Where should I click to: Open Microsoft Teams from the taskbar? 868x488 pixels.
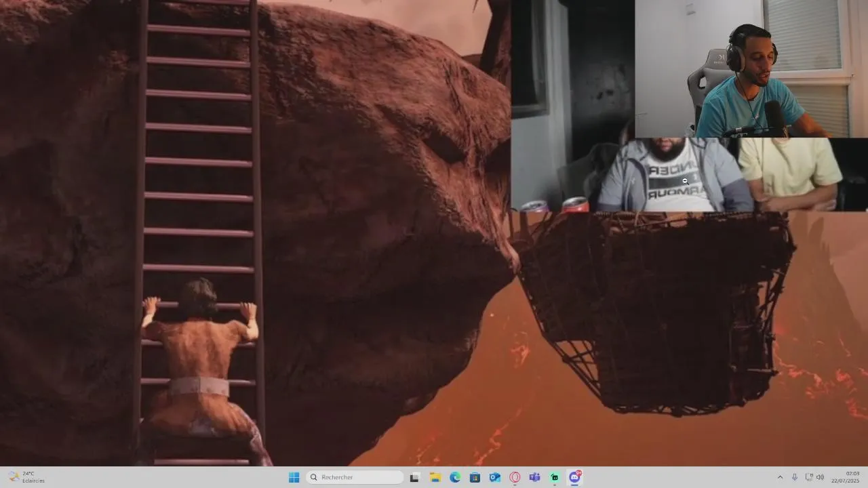[x=534, y=477]
